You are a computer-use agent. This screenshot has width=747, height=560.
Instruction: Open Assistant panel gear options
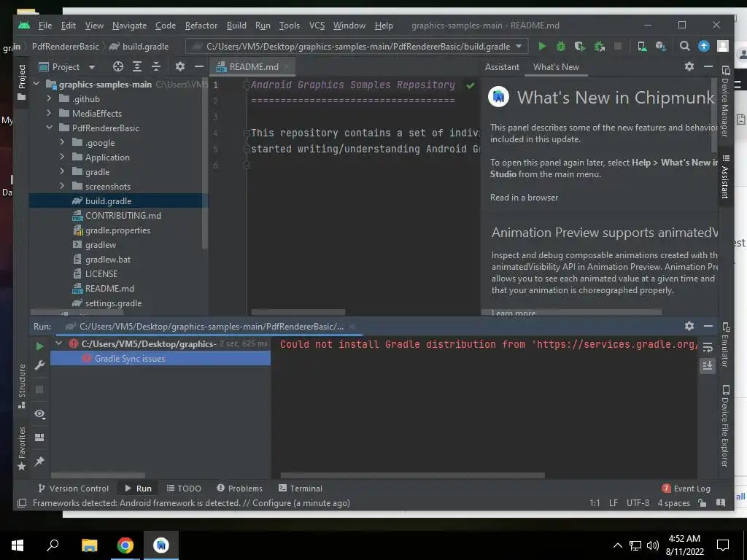[689, 66]
